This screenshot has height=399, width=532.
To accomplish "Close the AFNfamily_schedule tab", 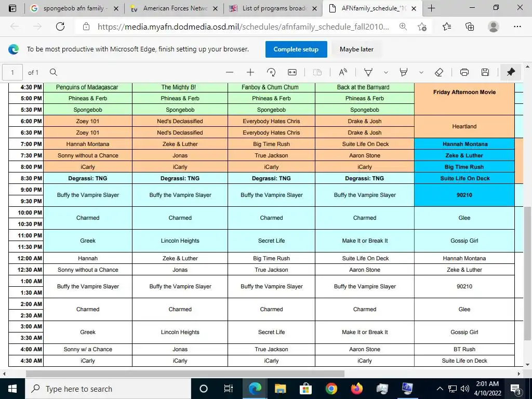I will 414,8.
